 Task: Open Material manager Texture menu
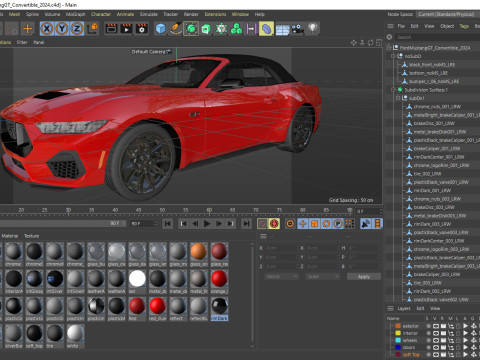[31, 236]
